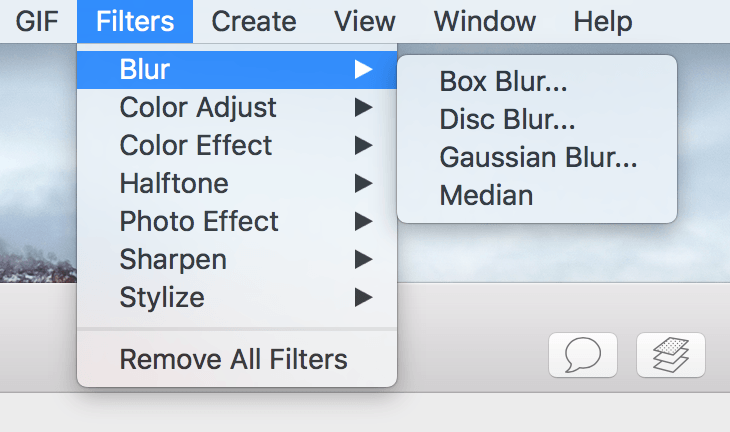The image size is (730, 432).
Task: Open the GIF menu
Action: (37, 21)
